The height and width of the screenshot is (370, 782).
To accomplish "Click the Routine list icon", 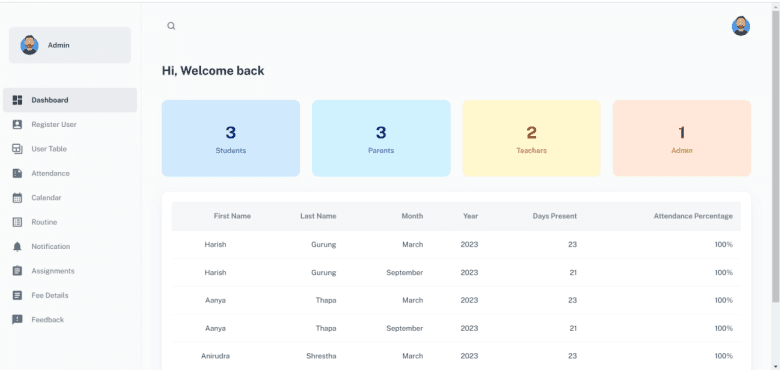I will [x=17, y=222].
